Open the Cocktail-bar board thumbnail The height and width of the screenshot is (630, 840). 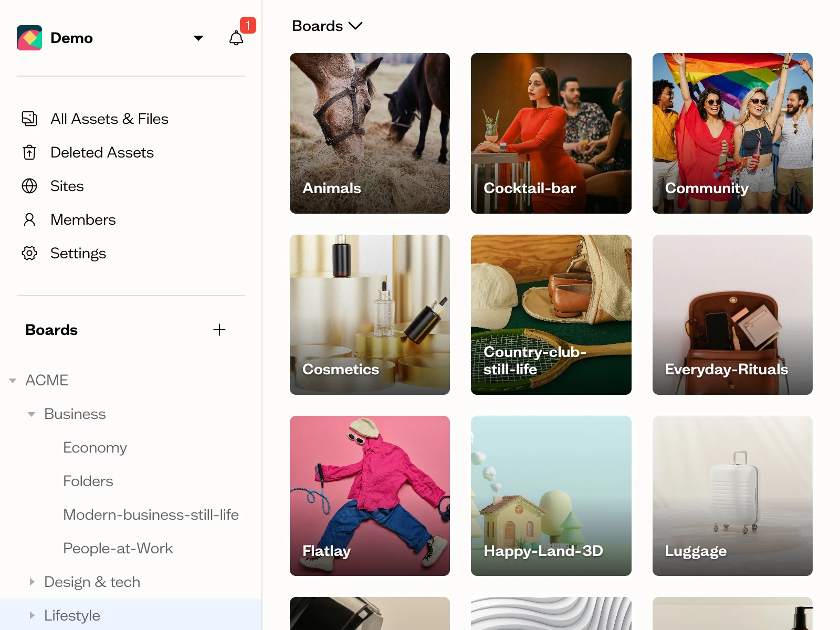point(551,133)
